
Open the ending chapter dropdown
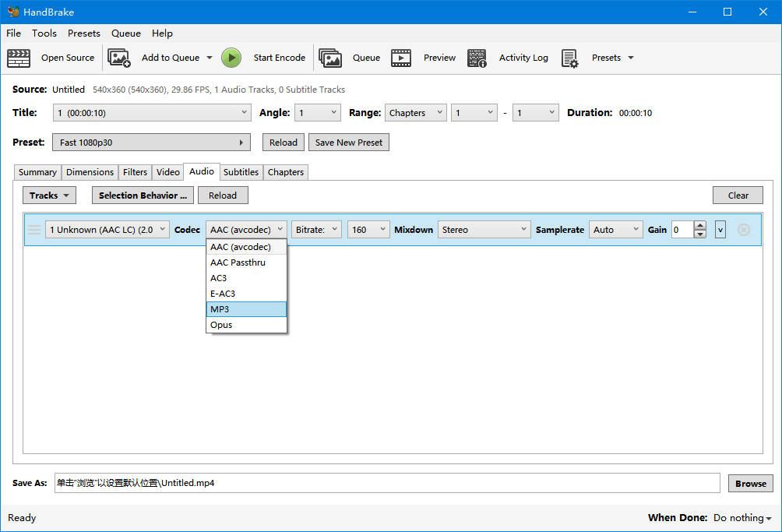click(x=536, y=113)
